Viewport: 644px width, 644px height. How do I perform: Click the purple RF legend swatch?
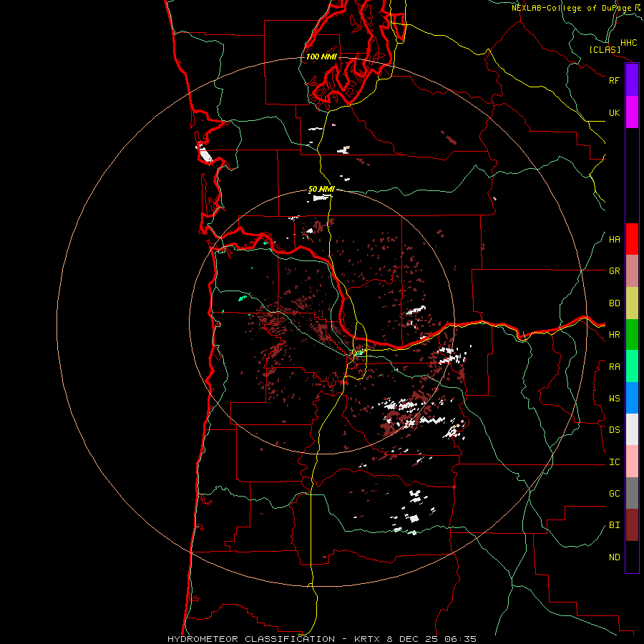point(632,80)
